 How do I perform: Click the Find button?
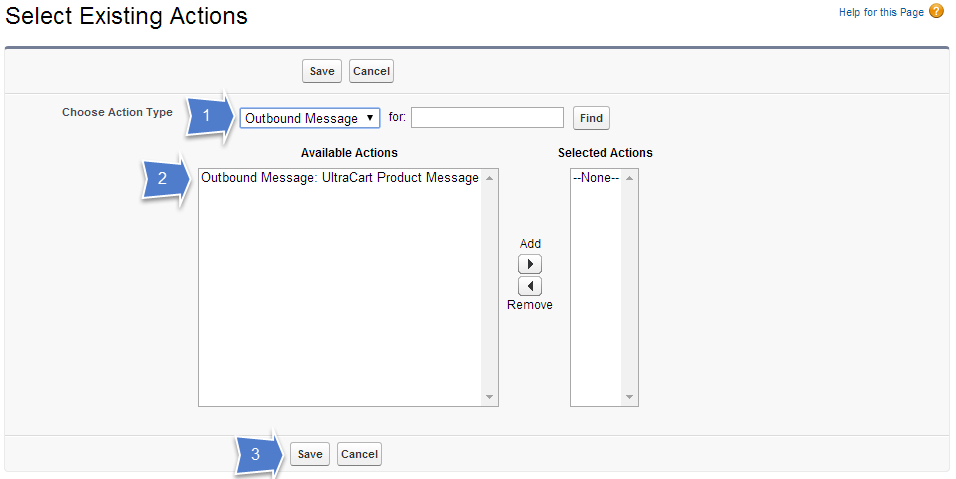(x=591, y=118)
